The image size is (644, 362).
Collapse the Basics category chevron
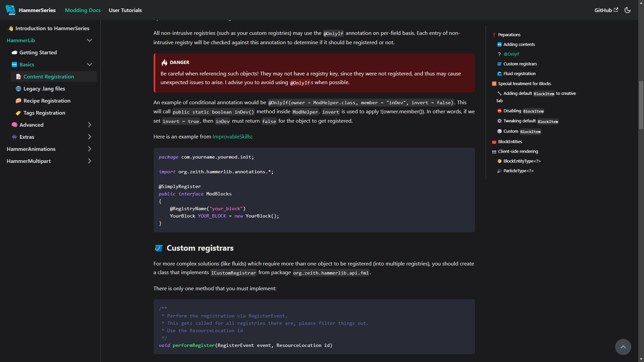[89, 64]
